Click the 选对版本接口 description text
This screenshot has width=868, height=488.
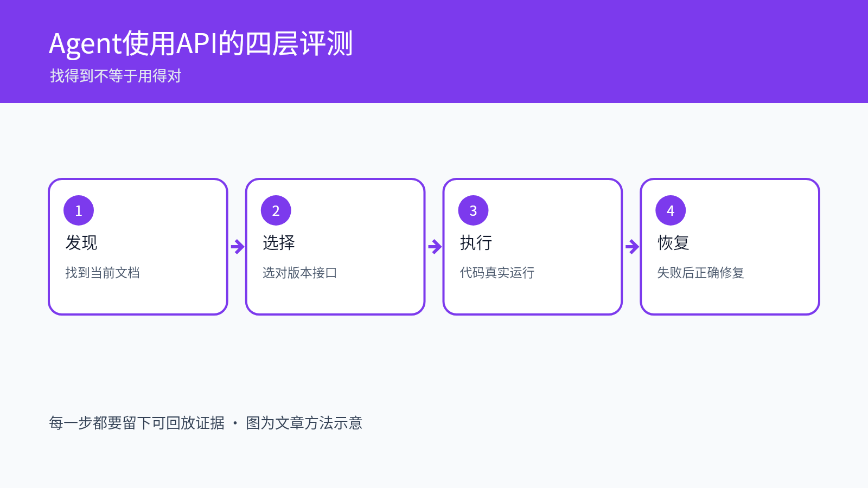[300, 273]
